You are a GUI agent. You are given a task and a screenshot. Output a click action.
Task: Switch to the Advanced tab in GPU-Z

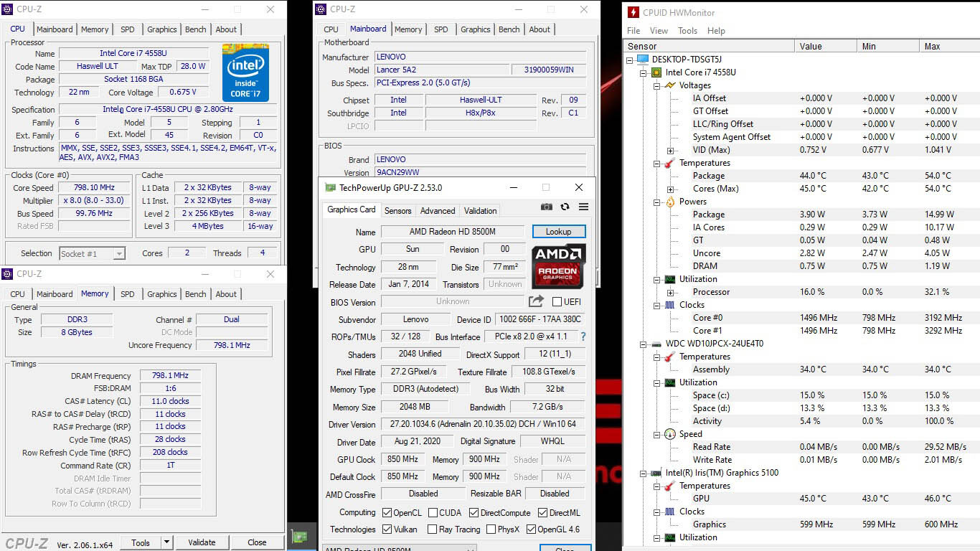pyautogui.click(x=438, y=211)
